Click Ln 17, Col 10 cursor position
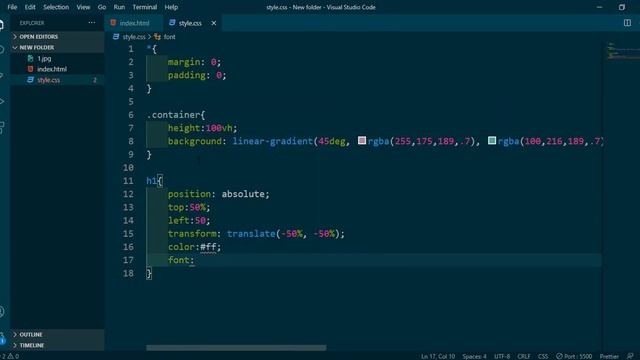This screenshot has width=640, height=360. (x=438, y=356)
